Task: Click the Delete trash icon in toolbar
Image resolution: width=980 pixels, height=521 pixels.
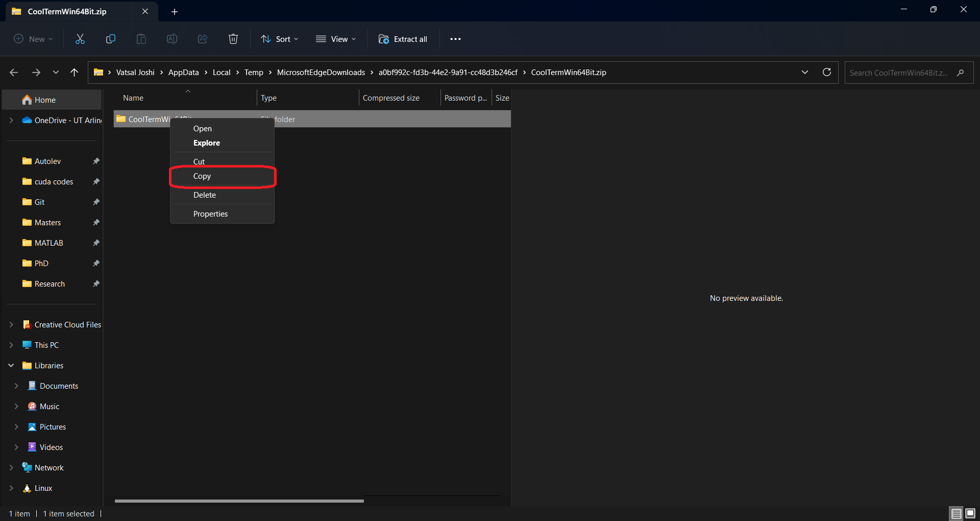Action: point(233,39)
